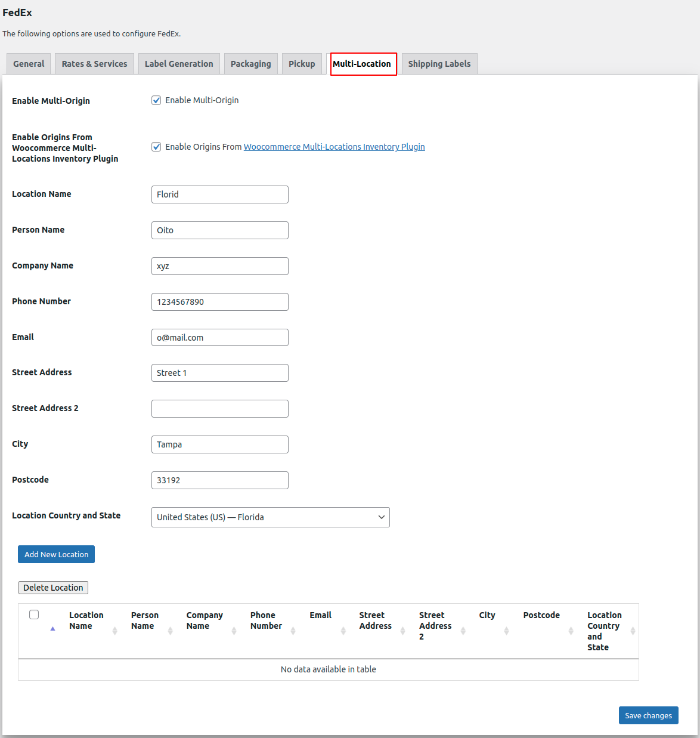This screenshot has width=700, height=738.
Task: Sort table by Postcode column
Action: (x=541, y=615)
